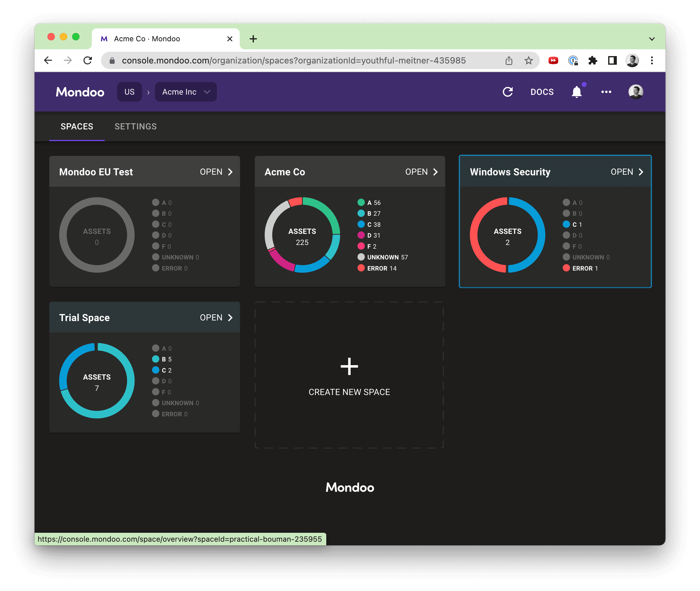The height and width of the screenshot is (591, 700).
Task: Click the browser extensions puzzle icon
Action: [x=592, y=61]
